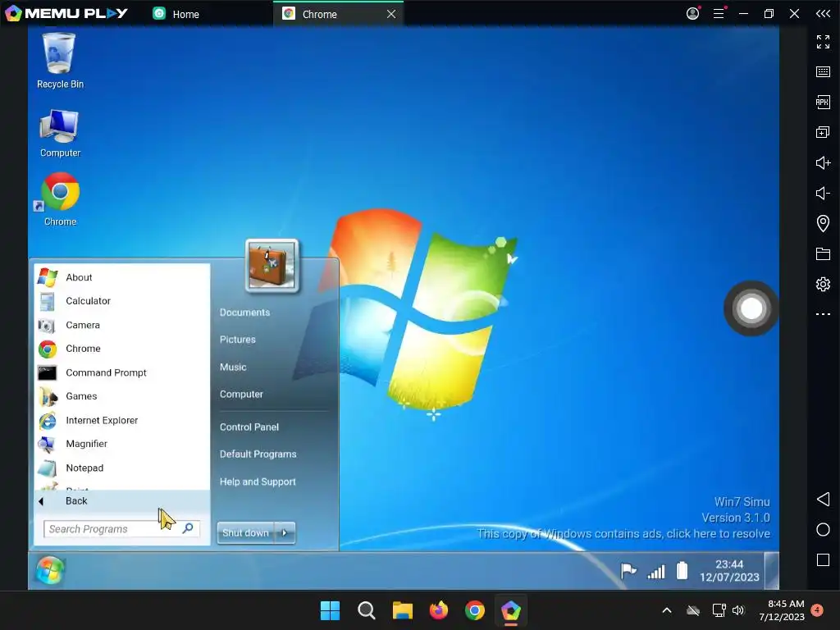
Task: Open Pictures from the Start menu
Action: tap(238, 340)
